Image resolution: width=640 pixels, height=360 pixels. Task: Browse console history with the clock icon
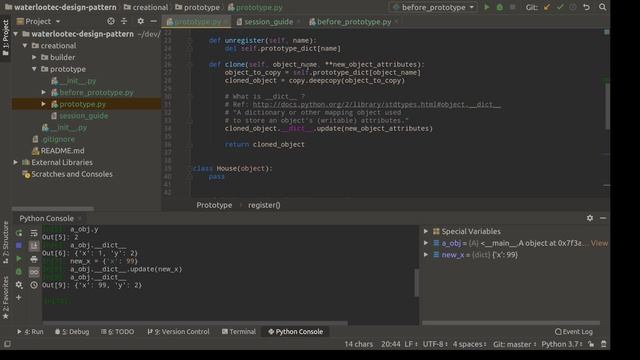(34, 285)
